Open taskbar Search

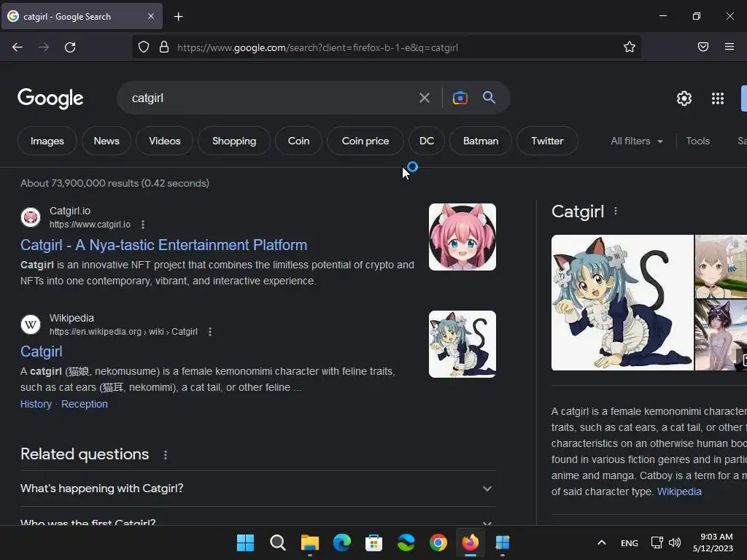click(278, 542)
